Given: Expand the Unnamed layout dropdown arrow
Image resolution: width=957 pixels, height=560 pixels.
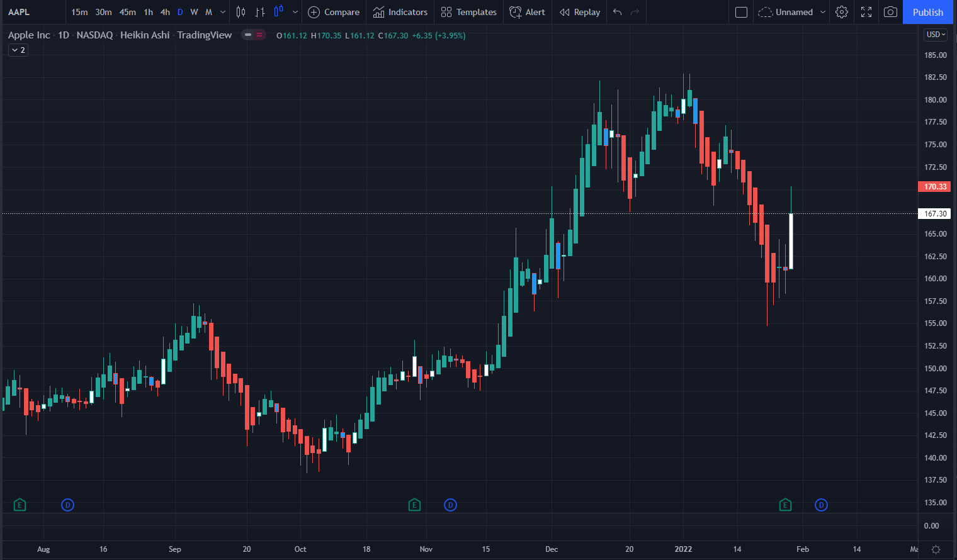Looking at the screenshot, I should coord(822,12).
